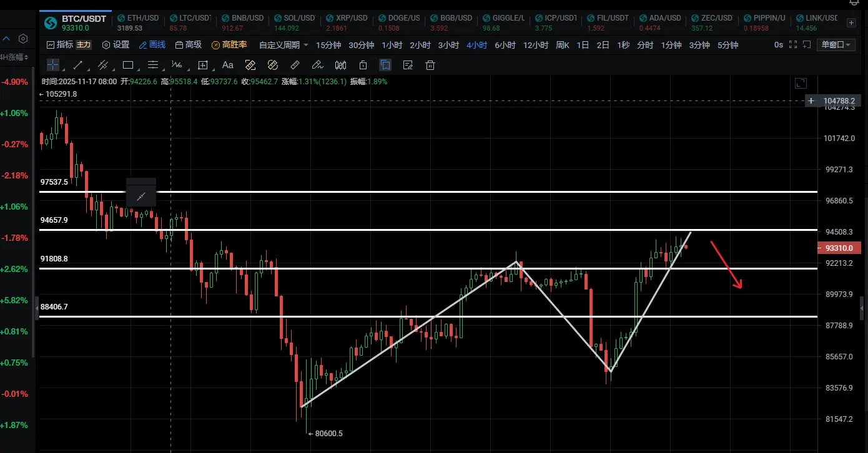The height and width of the screenshot is (453, 868).
Task: Open the 高级 advanced options
Action: (189, 45)
